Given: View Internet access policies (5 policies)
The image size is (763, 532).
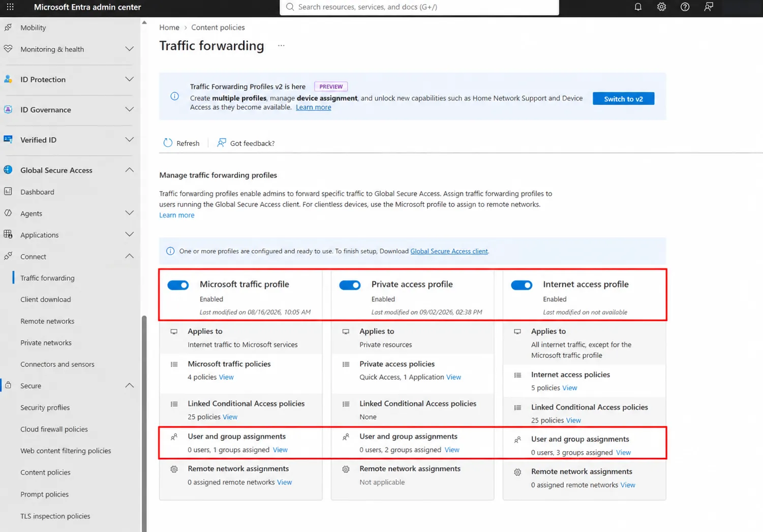Looking at the screenshot, I should tap(569, 388).
